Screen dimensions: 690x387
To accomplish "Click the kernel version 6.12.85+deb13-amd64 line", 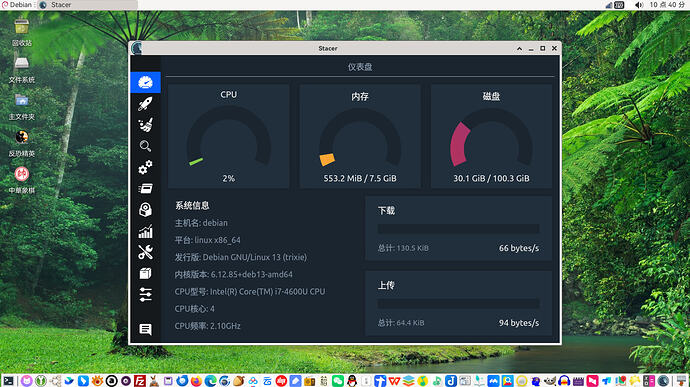I will point(234,274).
